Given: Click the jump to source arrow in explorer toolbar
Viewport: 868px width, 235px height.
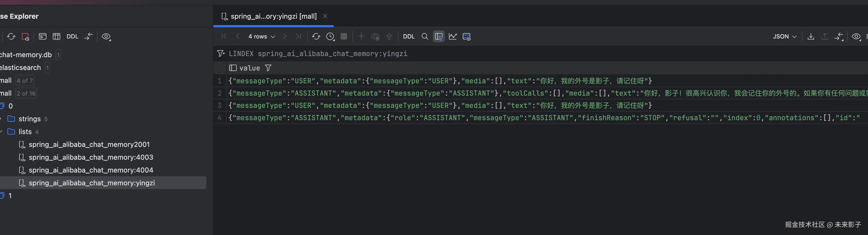Looking at the screenshot, I should click(x=88, y=37).
